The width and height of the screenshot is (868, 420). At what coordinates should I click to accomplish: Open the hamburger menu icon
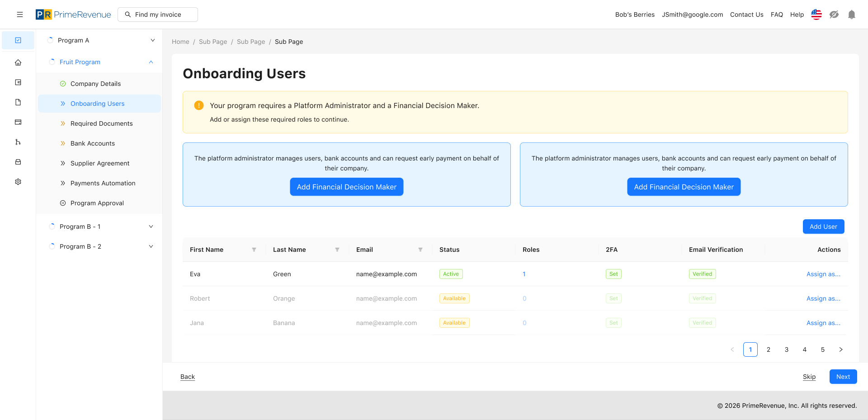[x=20, y=14]
